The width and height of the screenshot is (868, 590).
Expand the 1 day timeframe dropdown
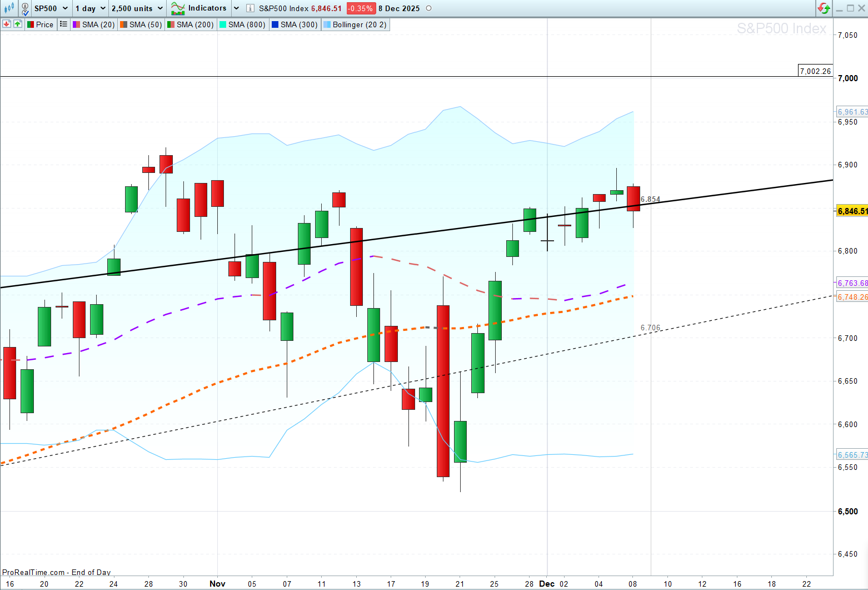click(91, 8)
